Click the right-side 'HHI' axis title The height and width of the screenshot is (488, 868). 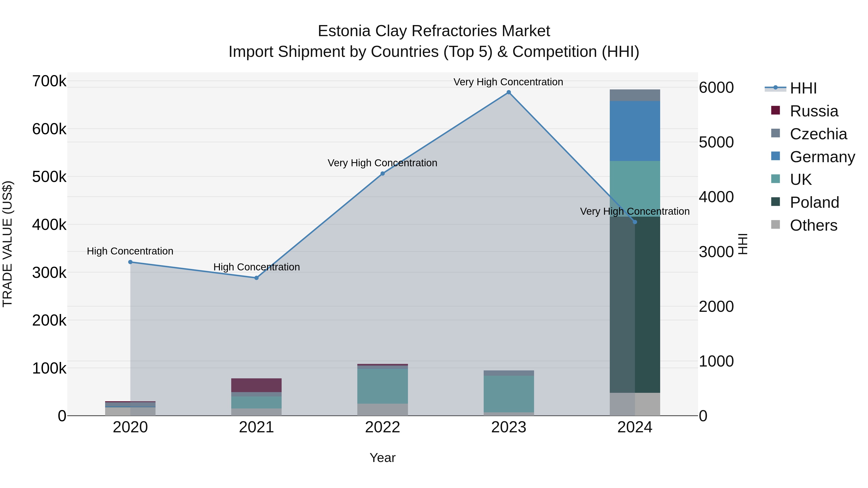[743, 244]
